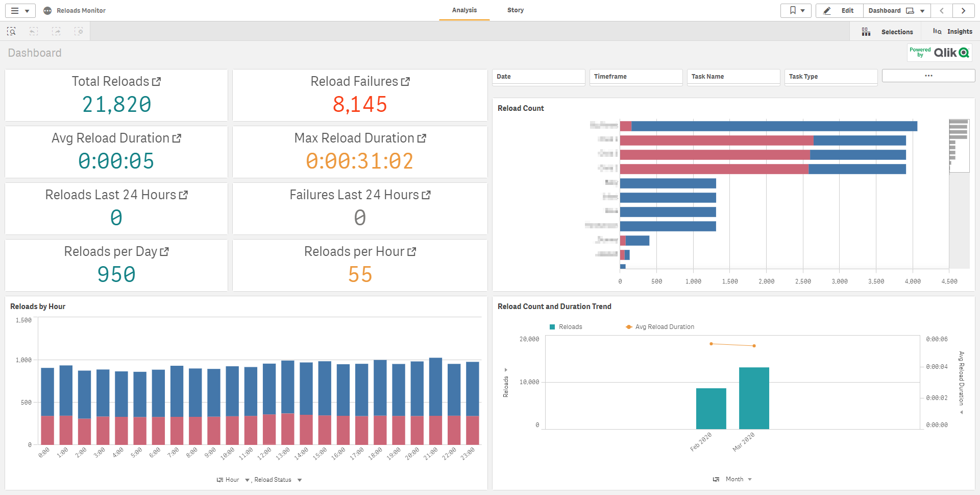Switch to the Analysis tab
This screenshot has width=980, height=495.
tap(464, 10)
